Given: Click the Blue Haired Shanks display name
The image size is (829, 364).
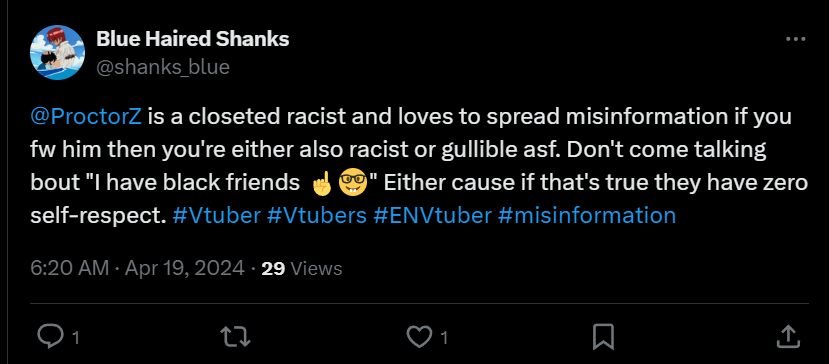Looking at the screenshot, I should click(x=192, y=39).
